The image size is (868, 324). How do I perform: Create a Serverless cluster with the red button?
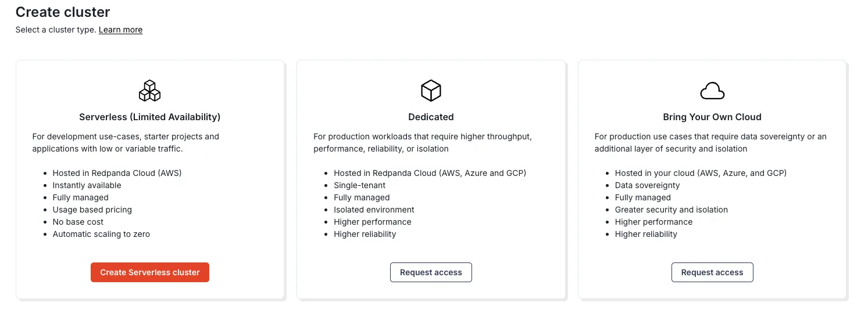point(150,272)
